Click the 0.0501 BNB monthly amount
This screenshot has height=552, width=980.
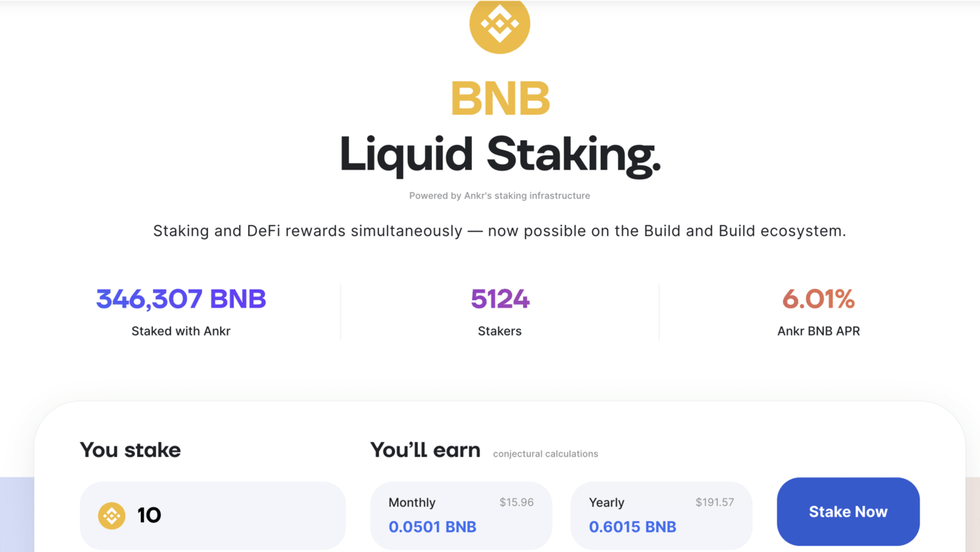coord(433,527)
